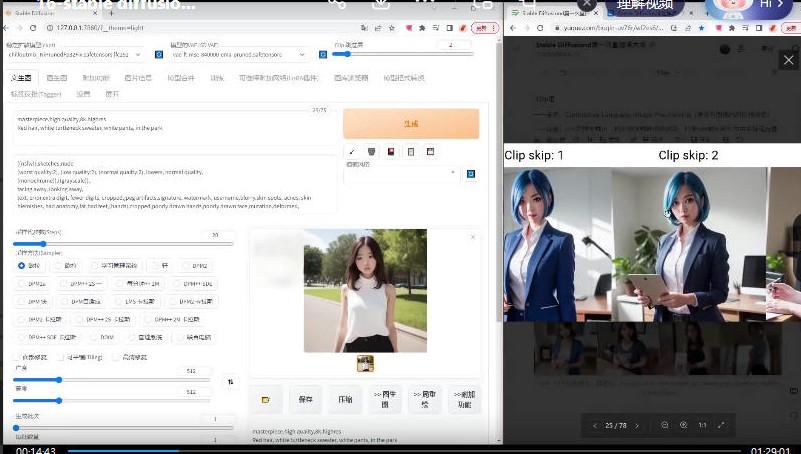
Task: Click the sampling steps slider
Action: point(43,243)
